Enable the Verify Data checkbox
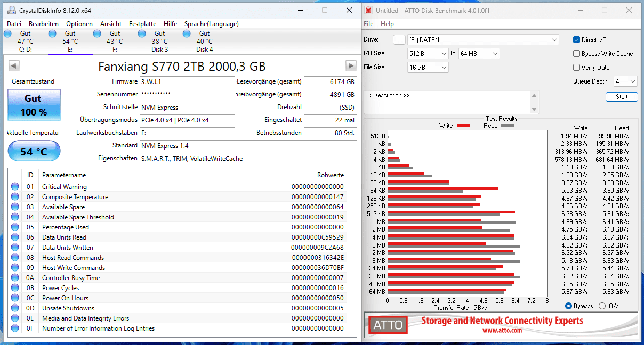 [576, 67]
